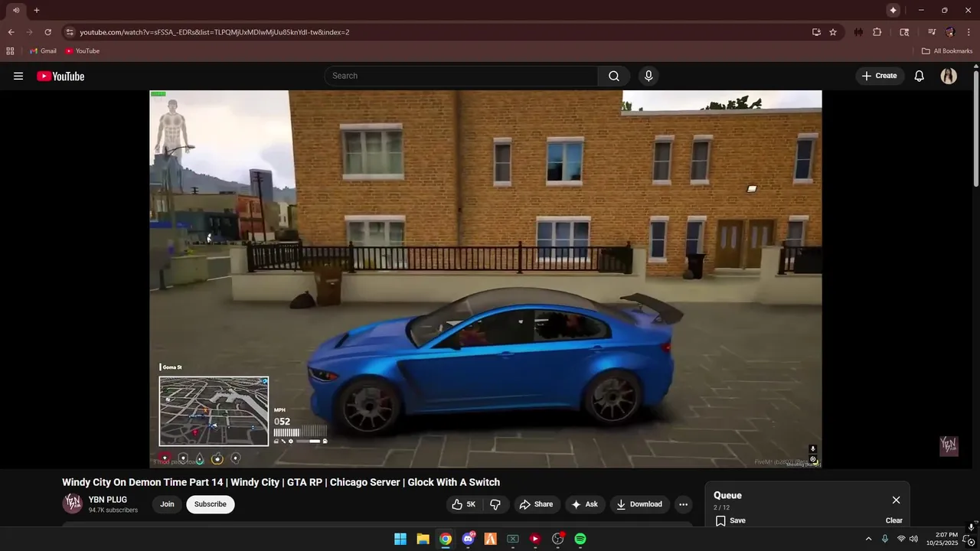980x551 pixels.
Task: Open the Create menu
Action: click(x=879, y=76)
